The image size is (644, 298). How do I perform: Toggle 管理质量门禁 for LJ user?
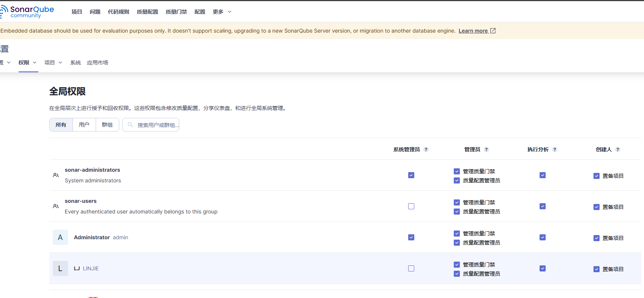(457, 265)
